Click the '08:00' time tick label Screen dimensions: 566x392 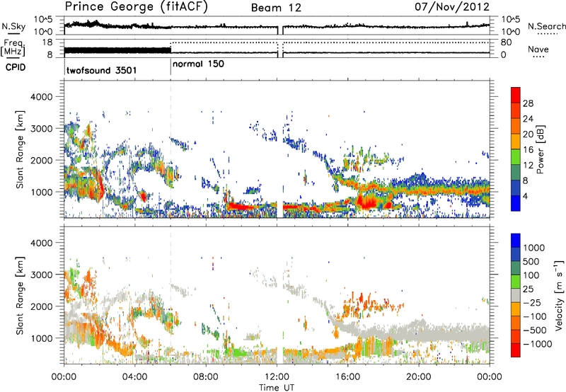206,377
